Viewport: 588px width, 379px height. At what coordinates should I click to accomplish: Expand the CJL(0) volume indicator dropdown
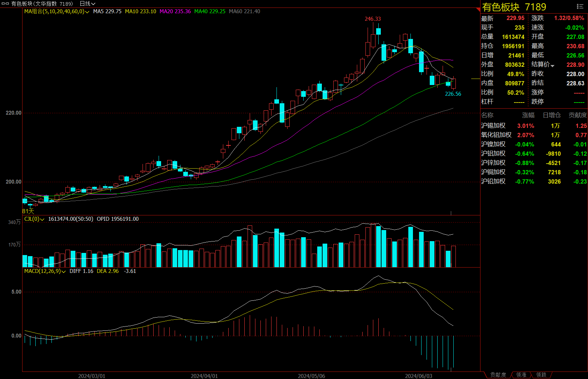(42, 219)
